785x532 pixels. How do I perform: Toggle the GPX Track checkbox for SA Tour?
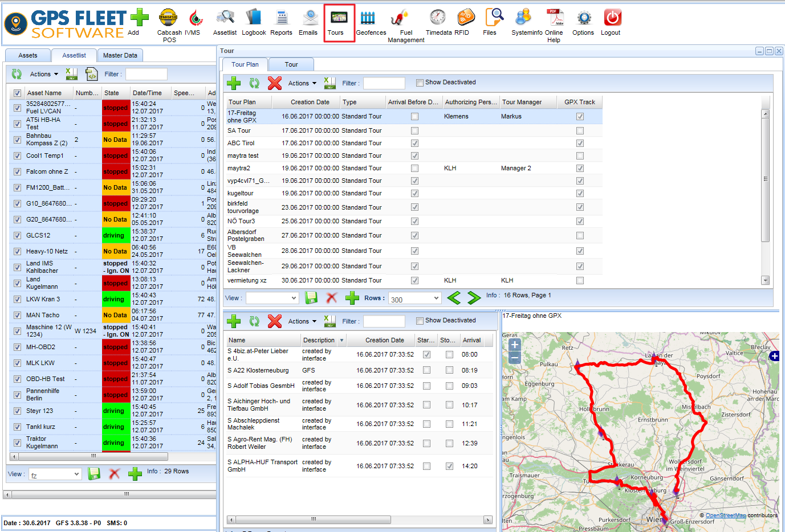pos(580,130)
